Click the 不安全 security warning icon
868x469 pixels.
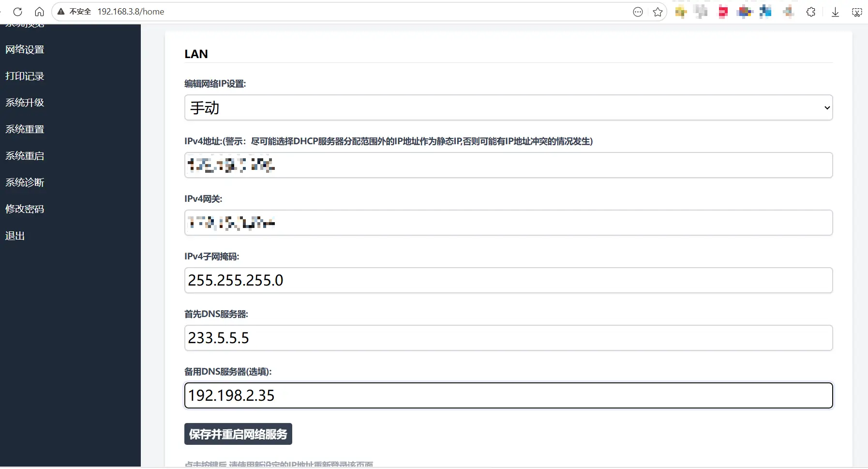tap(61, 12)
